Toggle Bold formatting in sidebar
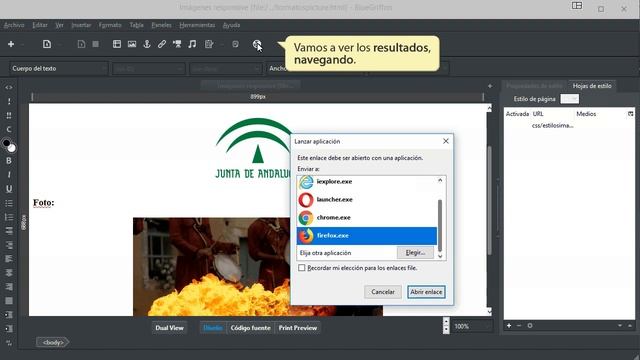 tap(9, 161)
